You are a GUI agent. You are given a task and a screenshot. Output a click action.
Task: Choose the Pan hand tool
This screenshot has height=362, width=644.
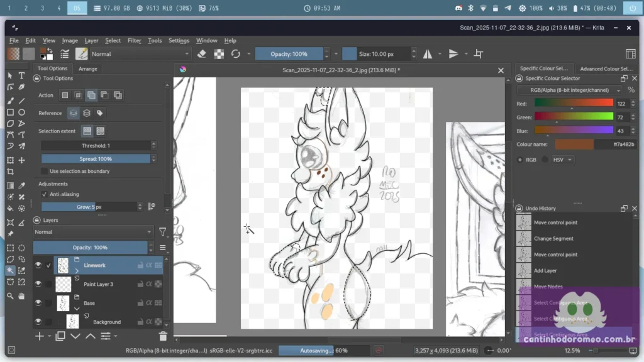tap(21, 296)
